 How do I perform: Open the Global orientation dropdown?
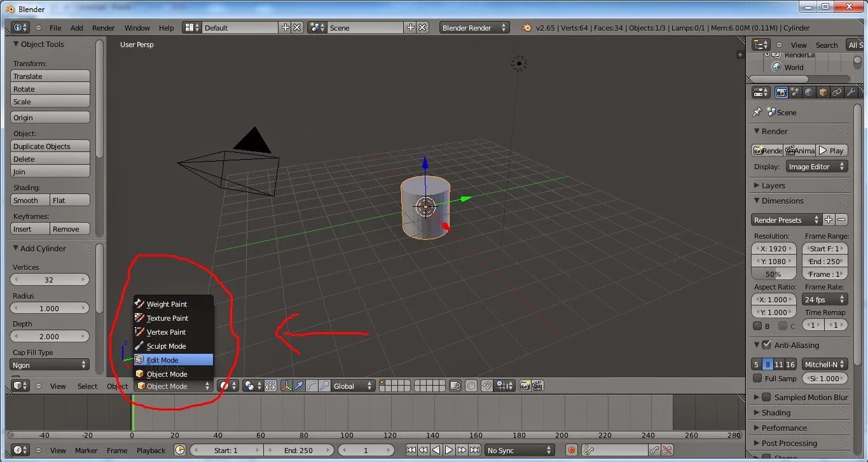point(353,386)
